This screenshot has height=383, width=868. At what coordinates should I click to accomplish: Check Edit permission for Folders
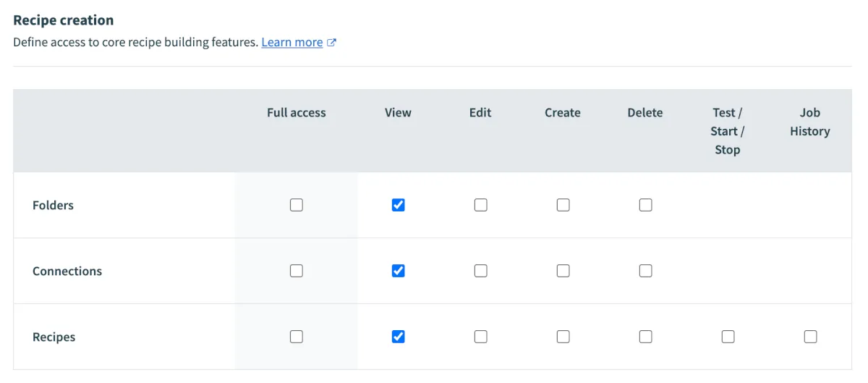480,205
